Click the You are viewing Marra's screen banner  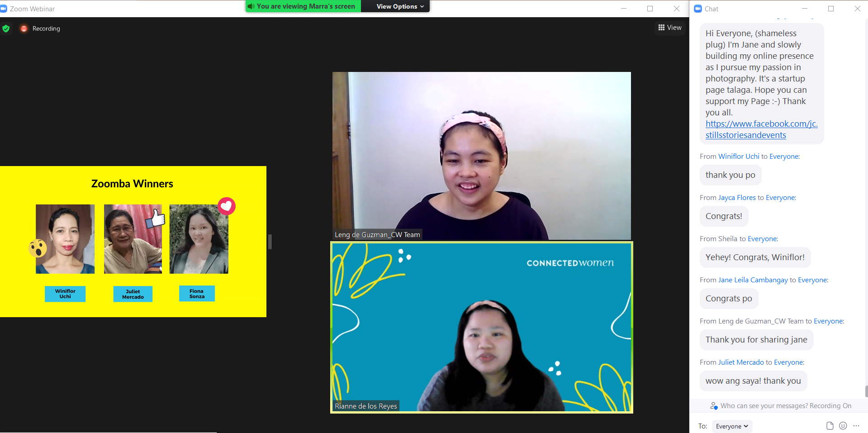click(x=303, y=6)
